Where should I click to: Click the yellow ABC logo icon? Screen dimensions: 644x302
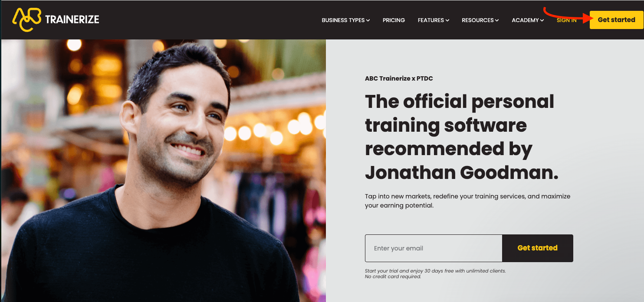click(x=27, y=20)
